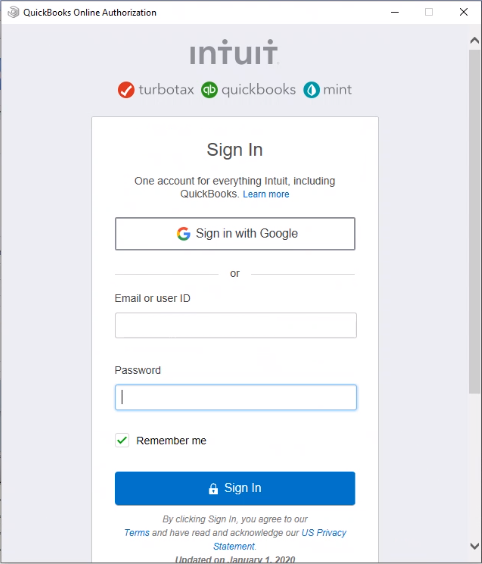This screenshot has height=564, width=482.
Task: Click into the Password field
Action: coord(236,397)
